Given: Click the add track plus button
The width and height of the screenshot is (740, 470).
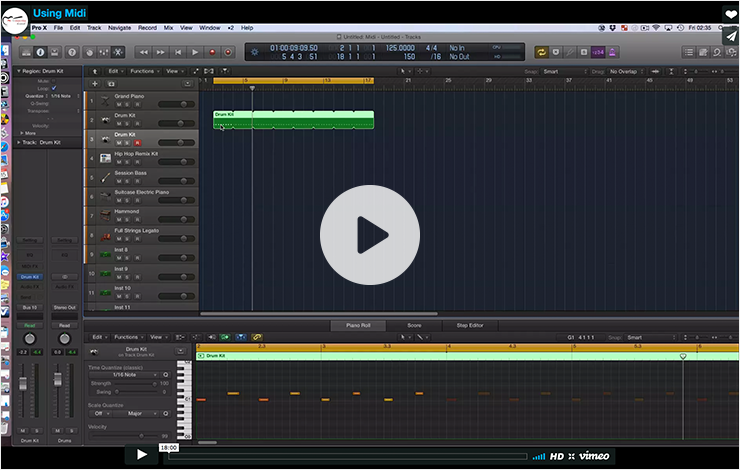Looking at the screenshot, I should tap(95, 84).
